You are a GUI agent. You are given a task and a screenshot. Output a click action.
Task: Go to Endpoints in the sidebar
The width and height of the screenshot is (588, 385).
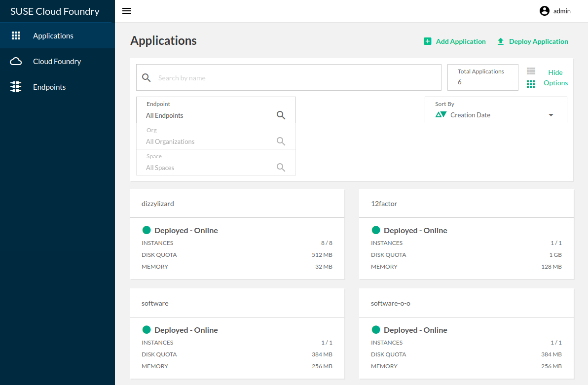click(x=49, y=87)
